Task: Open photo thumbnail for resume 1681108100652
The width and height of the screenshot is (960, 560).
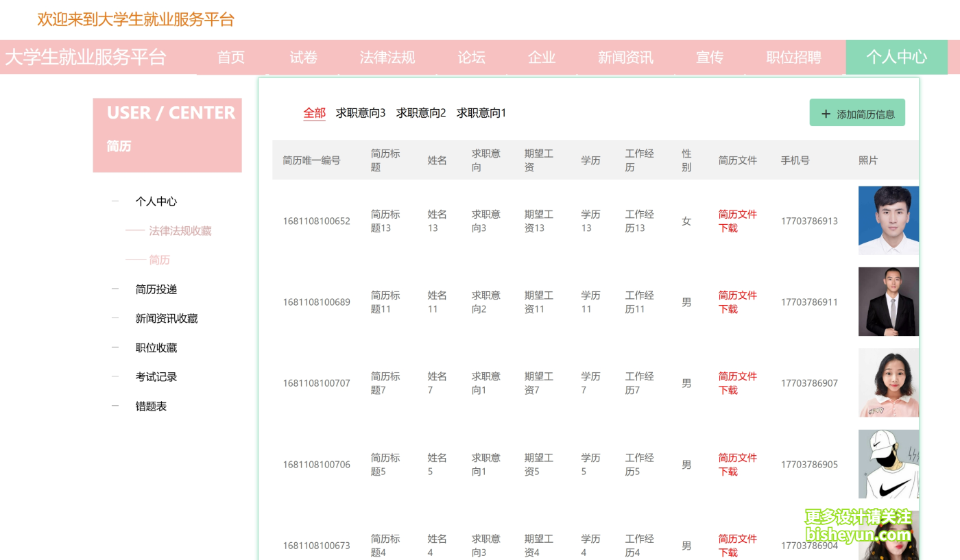Action: (x=888, y=220)
